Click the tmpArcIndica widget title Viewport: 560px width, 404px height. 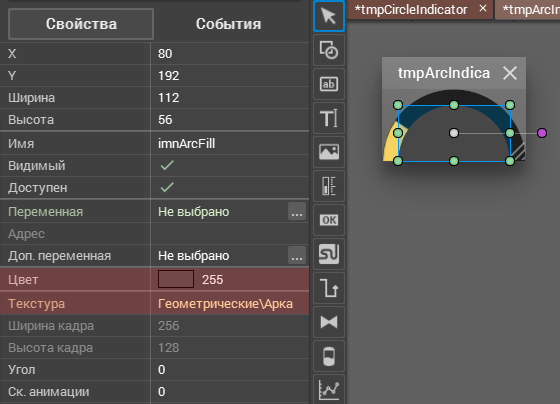click(444, 73)
